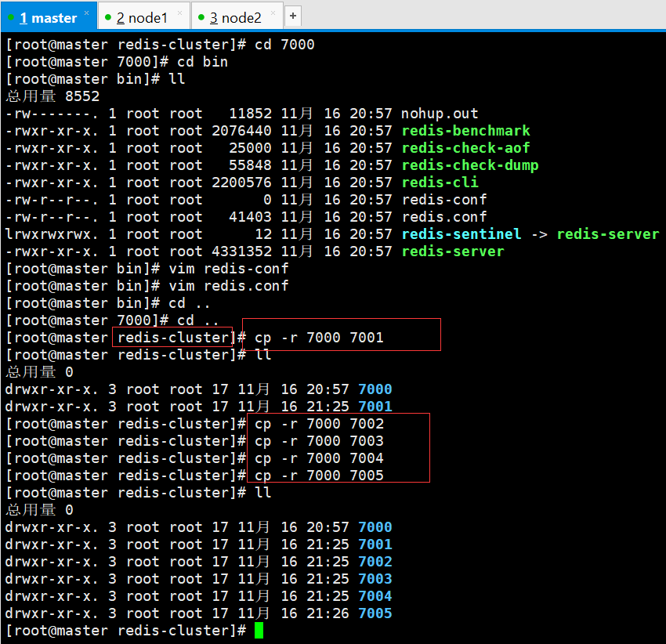Click the file size 4331352
Screen dimensions: 666x644
241,251
